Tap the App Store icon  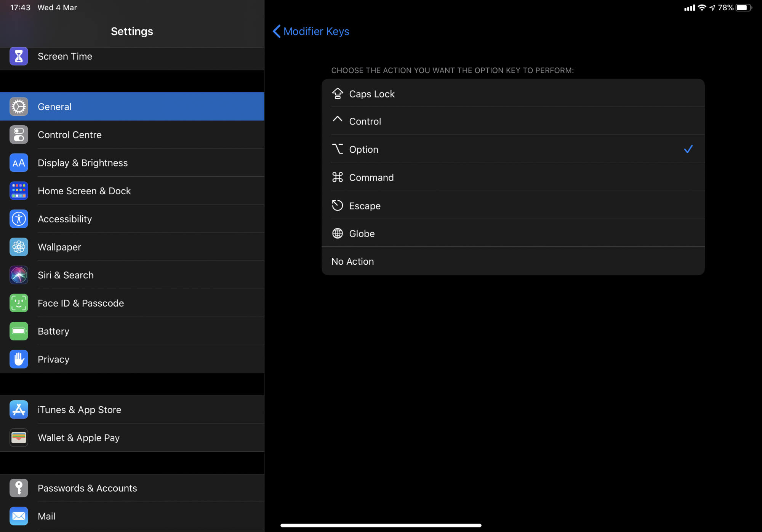[19, 410]
